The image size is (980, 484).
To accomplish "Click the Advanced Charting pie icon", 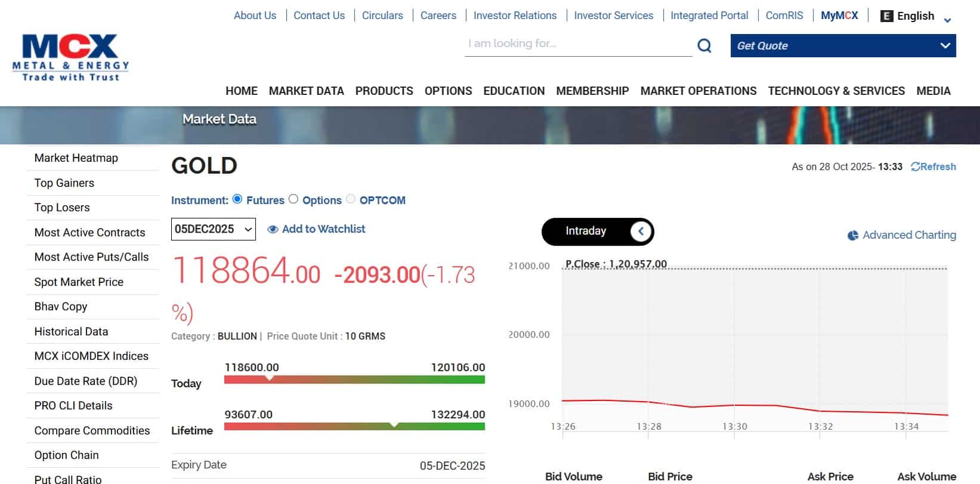I will point(853,235).
